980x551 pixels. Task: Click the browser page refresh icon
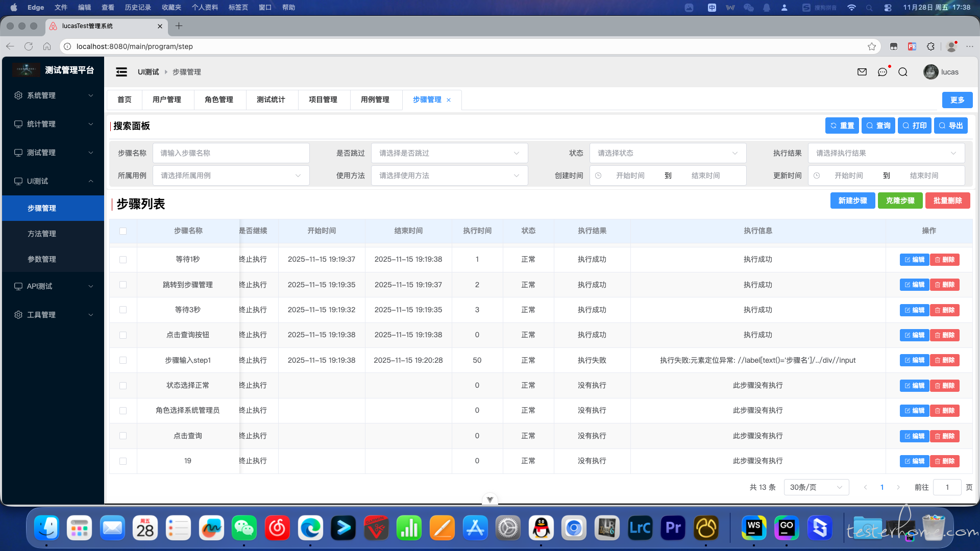pyautogui.click(x=29, y=46)
